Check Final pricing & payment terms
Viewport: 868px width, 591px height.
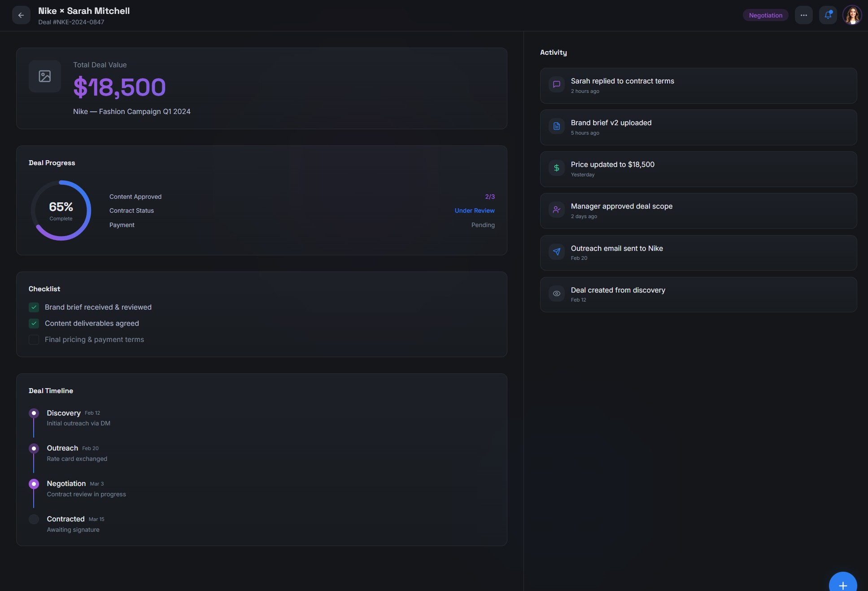[x=34, y=340]
